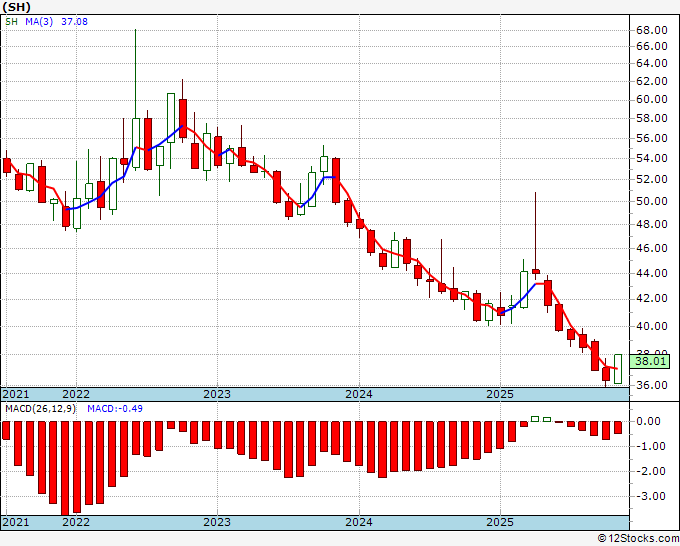This screenshot has height=546, width=680.
Task: Select 2022 on the MACD panel time axis
Action: point(76,522)
